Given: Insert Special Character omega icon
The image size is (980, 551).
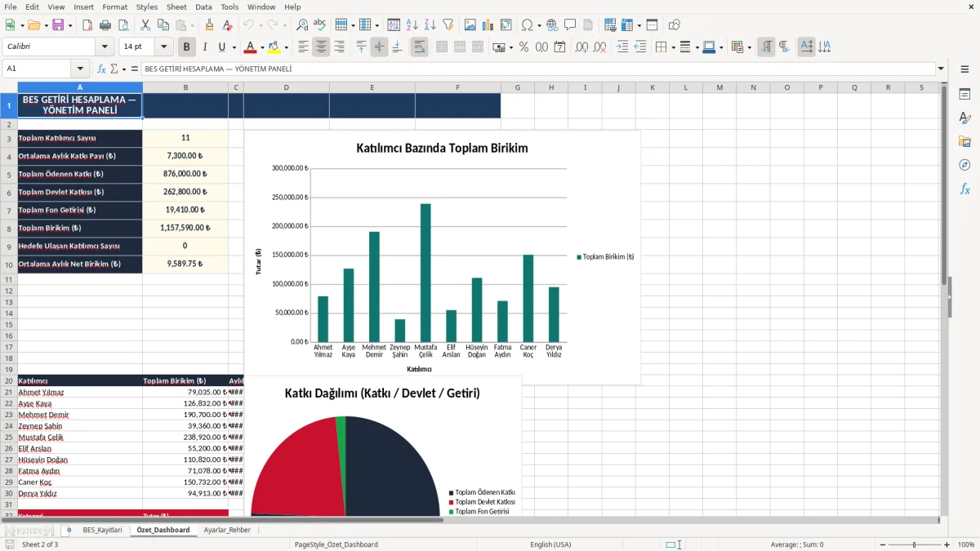Looking at the screenshot, I should pyautogui.click(x=527, y=25).
